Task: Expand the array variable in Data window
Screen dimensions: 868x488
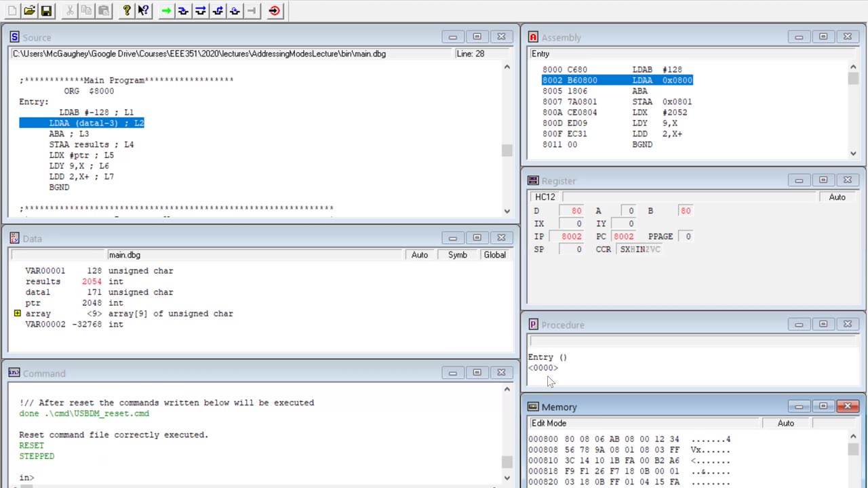Action: [x=17, y=314]
